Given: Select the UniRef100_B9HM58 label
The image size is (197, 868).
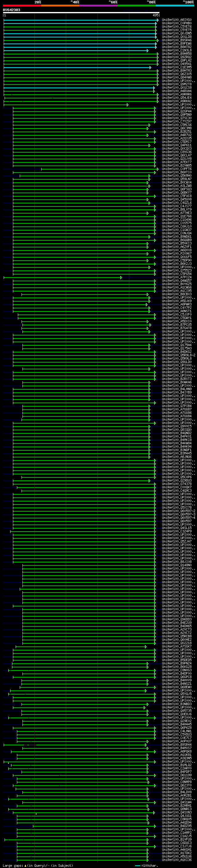Looking at the screenshot, I should pos(177,54).
